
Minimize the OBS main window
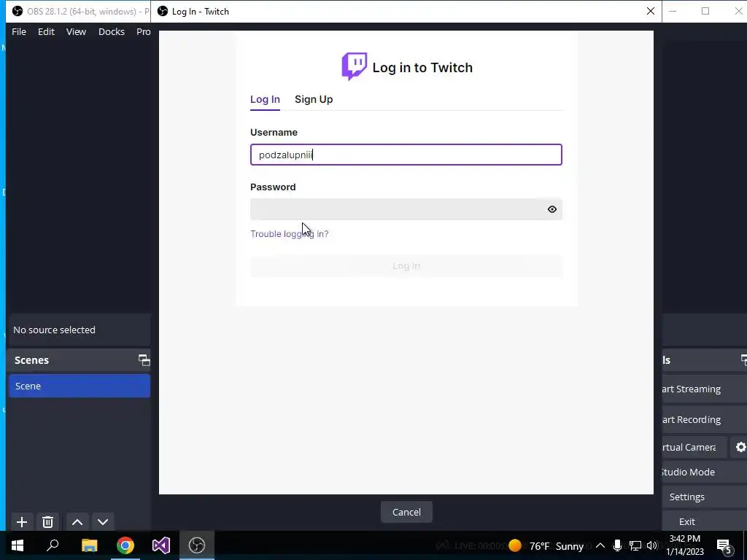click(673, 11)
